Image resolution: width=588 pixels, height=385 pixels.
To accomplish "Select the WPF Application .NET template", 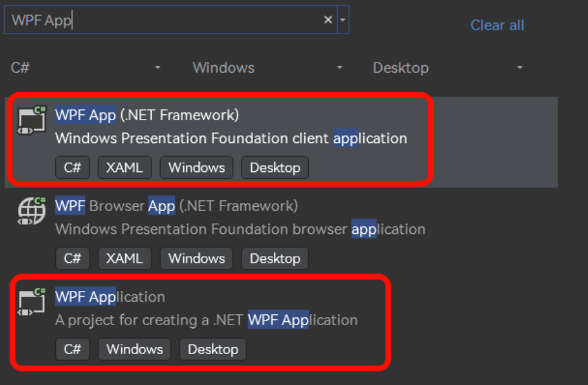I will (281, 323).
